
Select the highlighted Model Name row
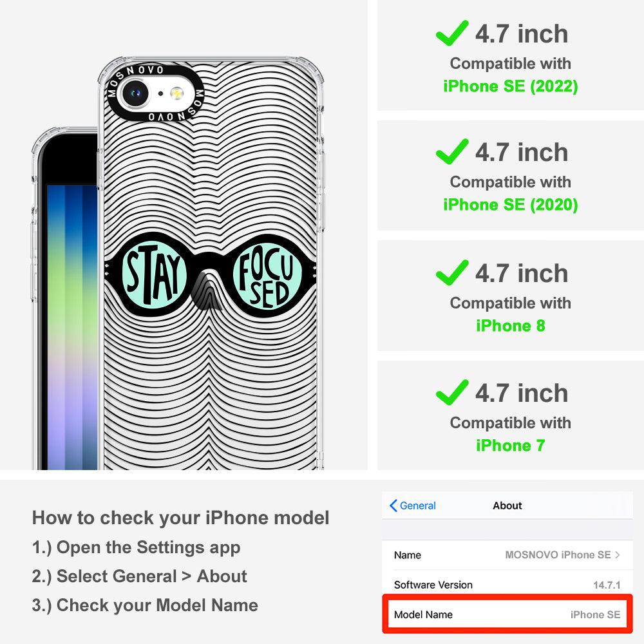pos(507,614)
